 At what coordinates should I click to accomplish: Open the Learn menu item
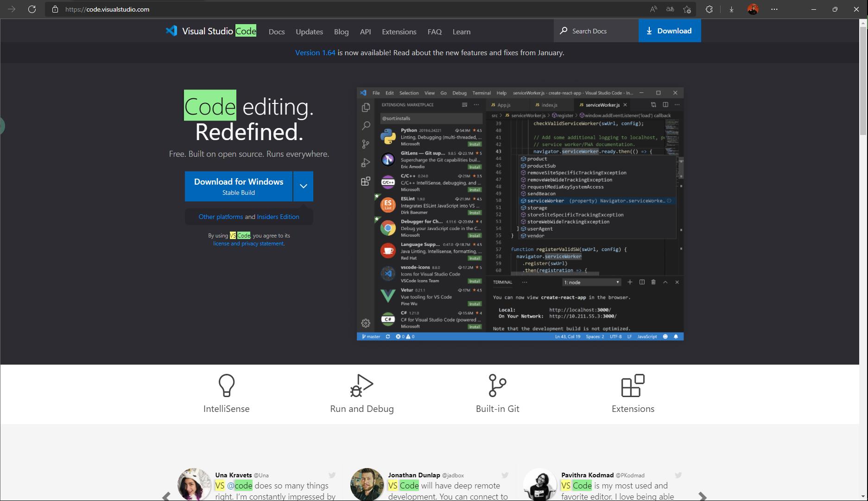461,32
